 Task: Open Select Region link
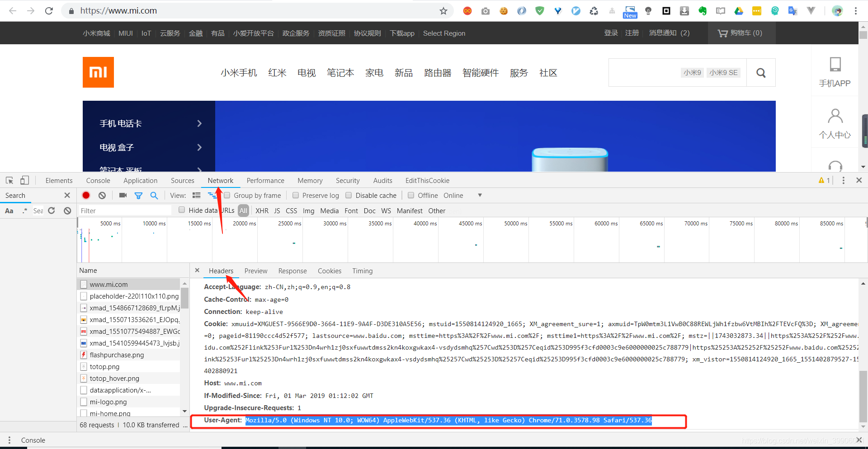coord(444,33)
